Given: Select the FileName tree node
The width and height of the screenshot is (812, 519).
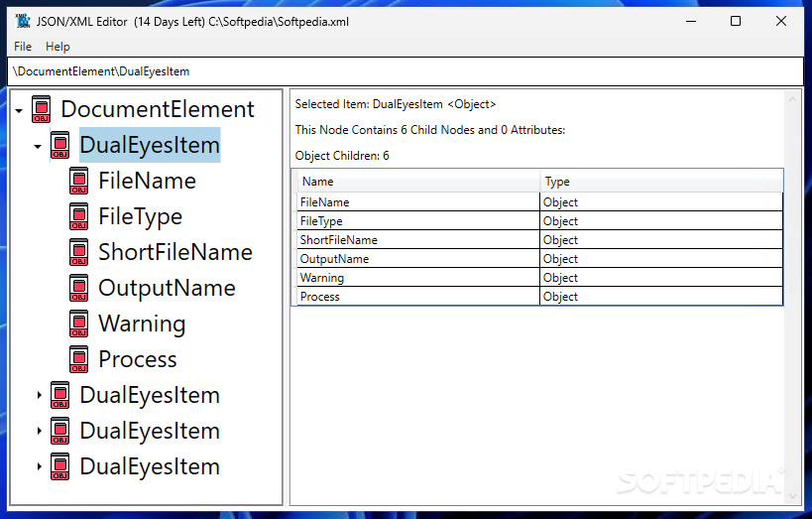Looking at the screenshot, I should (x=147, y=181).
